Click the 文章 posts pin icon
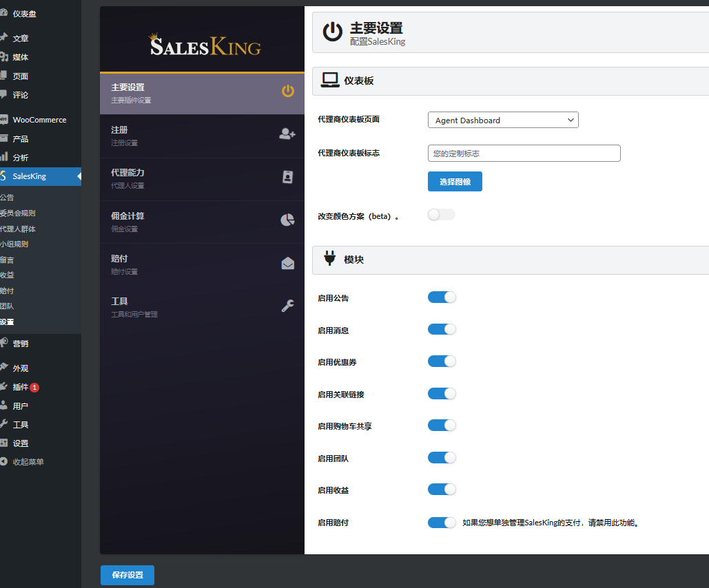Viewport: 709px width, 588px height. click(3, 37)
